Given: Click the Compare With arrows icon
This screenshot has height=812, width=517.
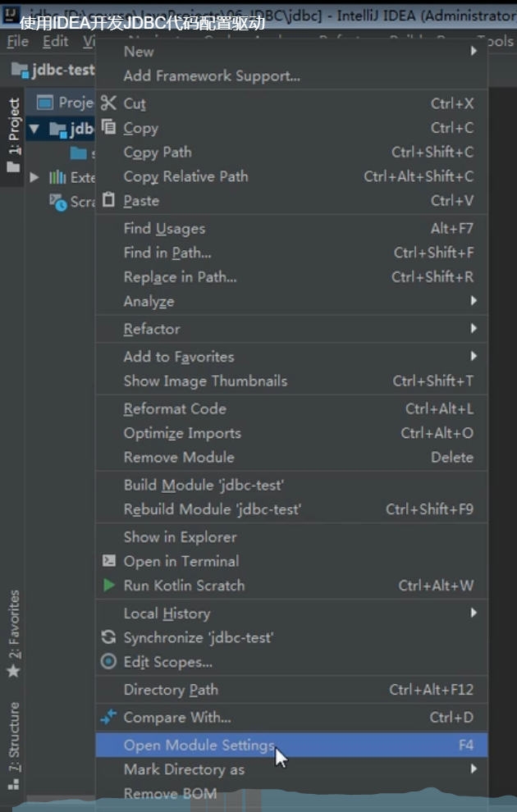Looking at the screenshot, I should 108,717.
